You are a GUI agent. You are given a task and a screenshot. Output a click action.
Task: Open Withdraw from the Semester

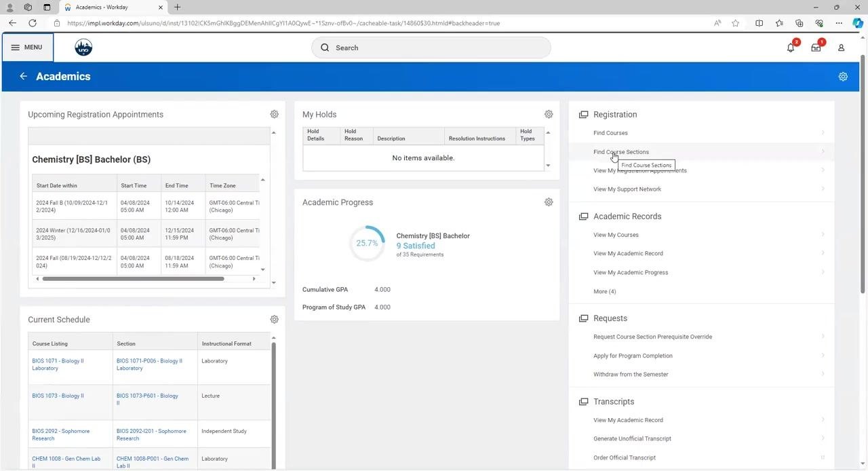coord(631,375)
